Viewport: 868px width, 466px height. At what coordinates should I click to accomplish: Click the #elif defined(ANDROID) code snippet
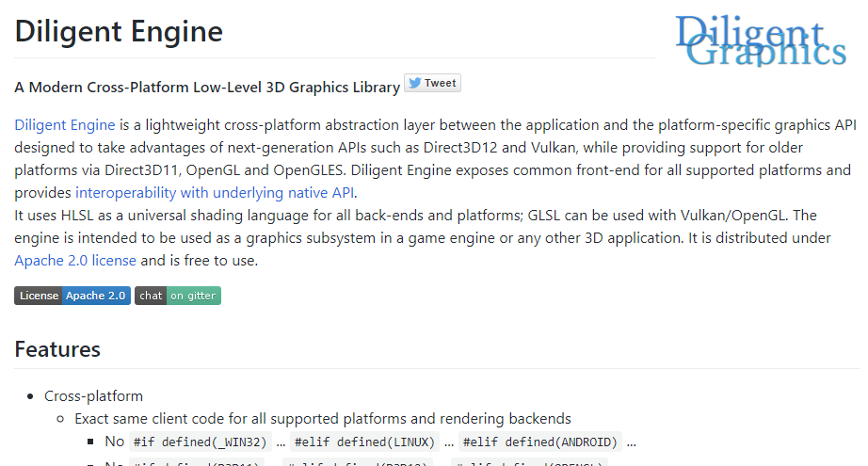pyautogui.click(x=540, y=442)
